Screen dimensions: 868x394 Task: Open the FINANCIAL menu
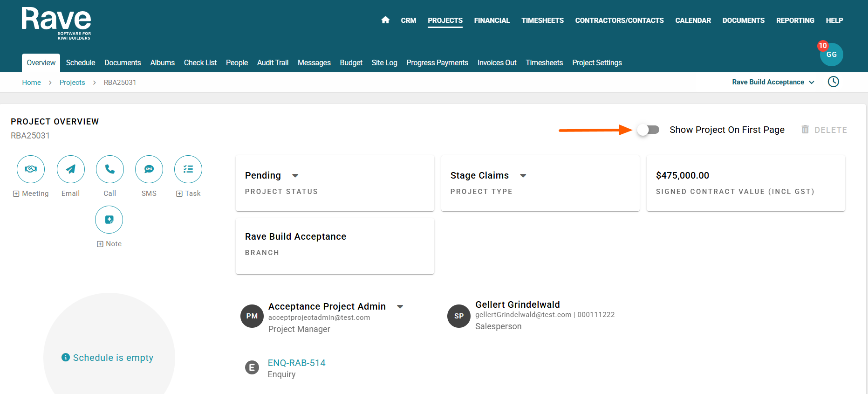point(492,21)
